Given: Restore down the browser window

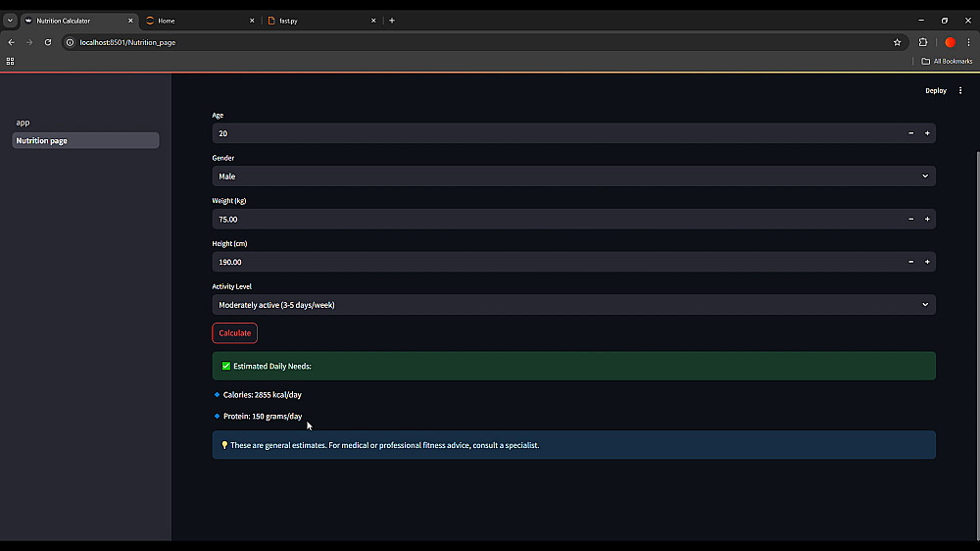Looking at the screenshot, I should tap(945, 21).
